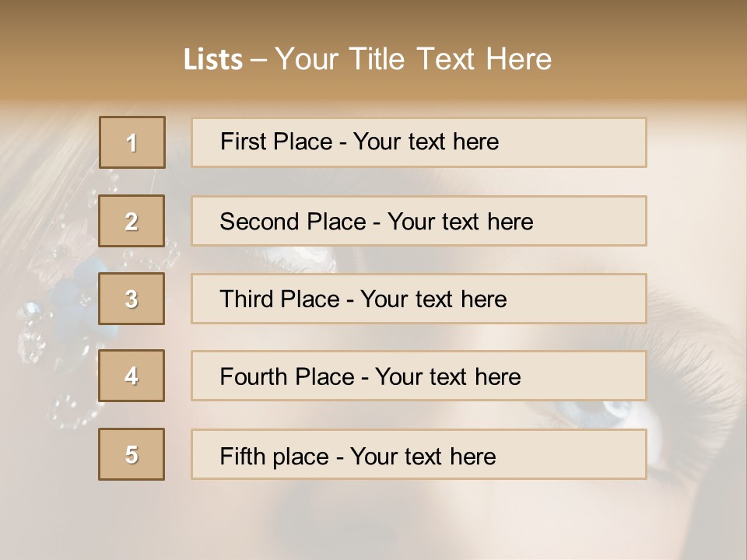Click the bold word "Lists" in title
The width and height of the screenshot is (747, 560).
[x=212, y=60]
